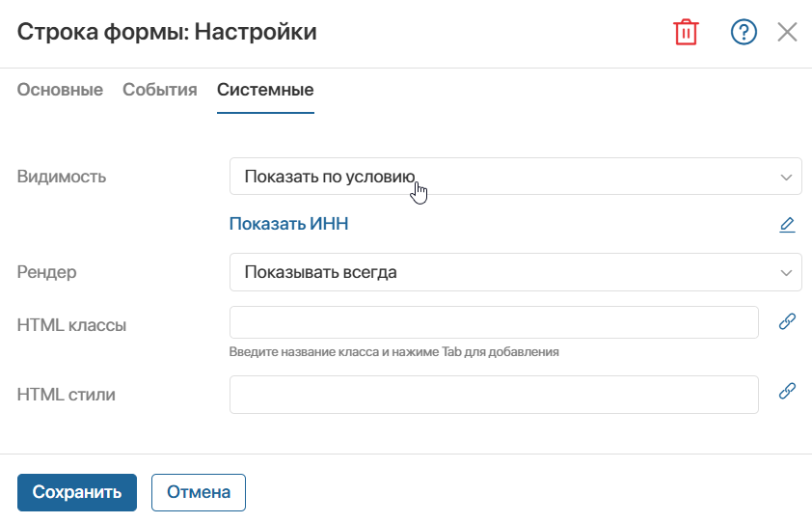Image resolution: width=812 pixels, height=523 pixels.
Task: Close the settings dialog
Action: pos(787,32)
